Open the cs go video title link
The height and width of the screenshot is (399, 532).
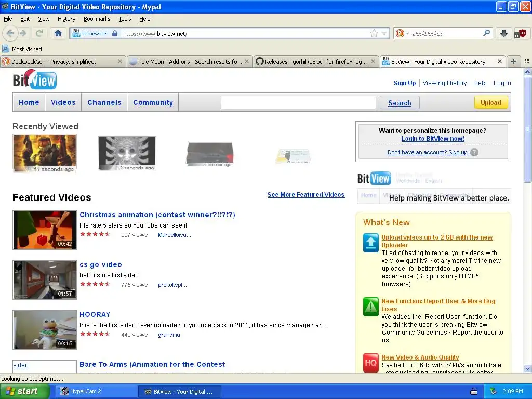point(100,264)
